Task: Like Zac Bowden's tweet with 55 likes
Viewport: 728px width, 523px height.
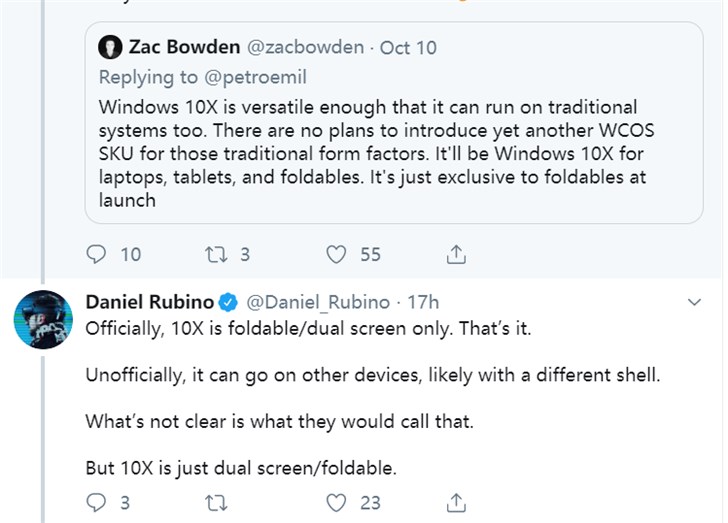Action: pyautogui.click(x=337, y=254)
